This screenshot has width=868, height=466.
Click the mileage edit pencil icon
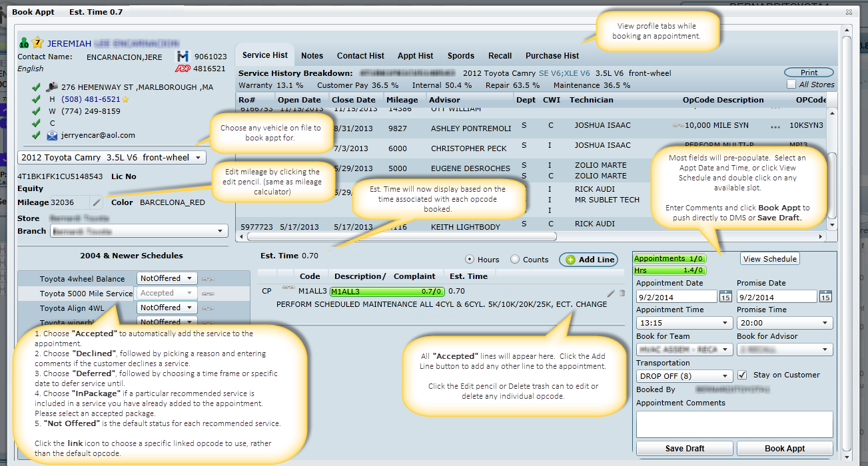tap(97, 202)
